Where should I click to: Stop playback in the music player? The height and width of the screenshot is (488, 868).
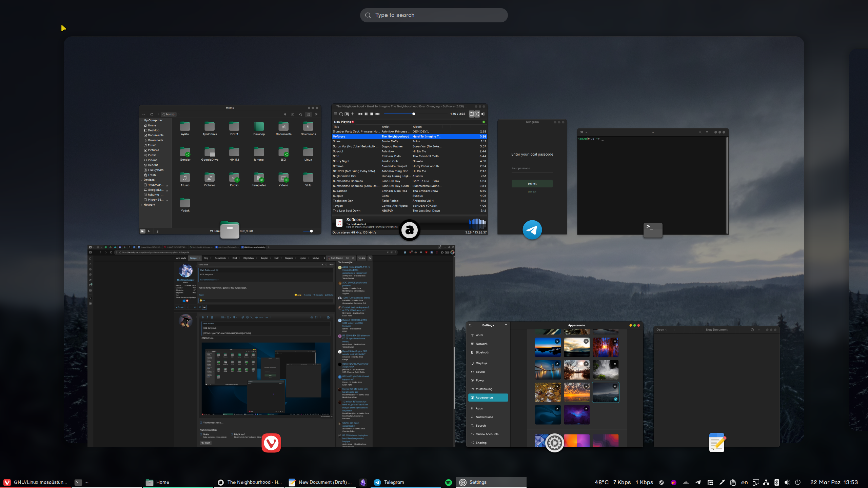coord(372,114)
